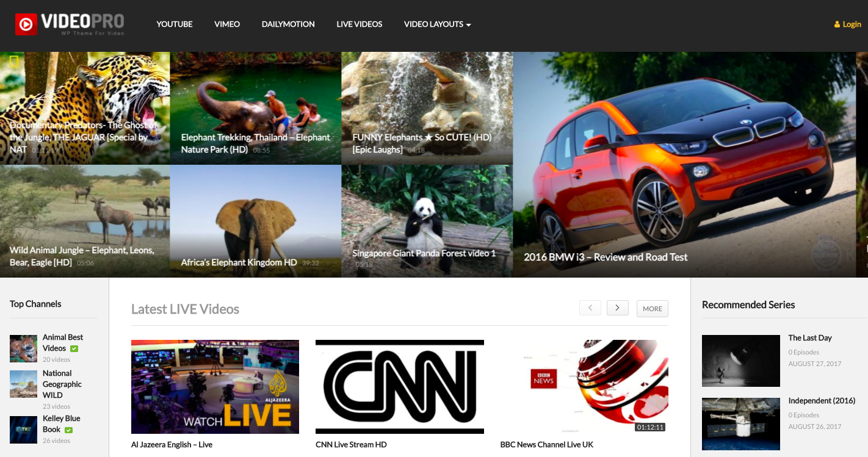
Task: Click the Top Channels heading
Action: [x=35, y=304]
